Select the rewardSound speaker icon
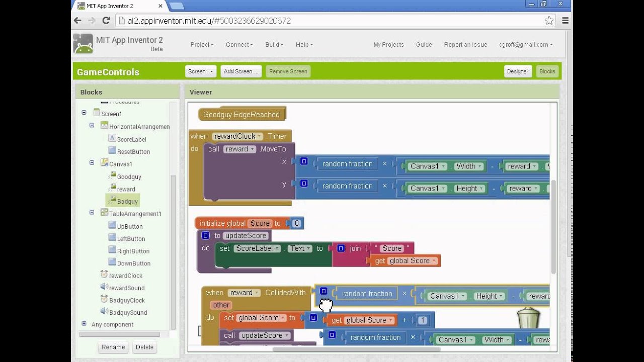 coord(104,287)
